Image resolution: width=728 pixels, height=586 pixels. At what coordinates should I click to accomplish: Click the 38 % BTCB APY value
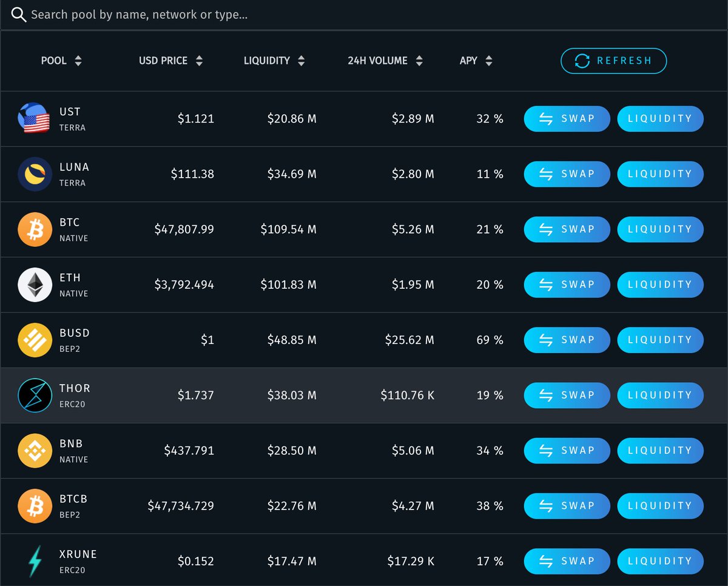(x=490, y=506)
